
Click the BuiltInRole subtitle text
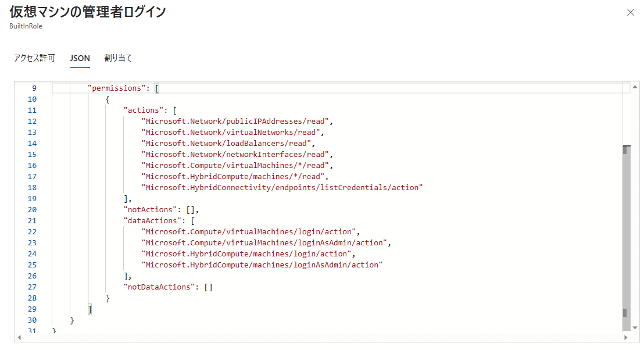(x=26, y=26)
